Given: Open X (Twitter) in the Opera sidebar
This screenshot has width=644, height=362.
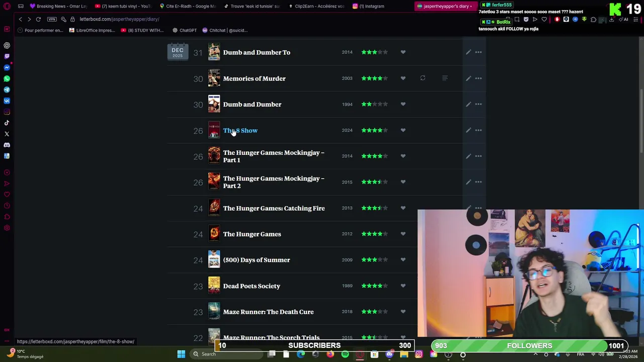Looking at the screenshot, I should coord(7,134).
